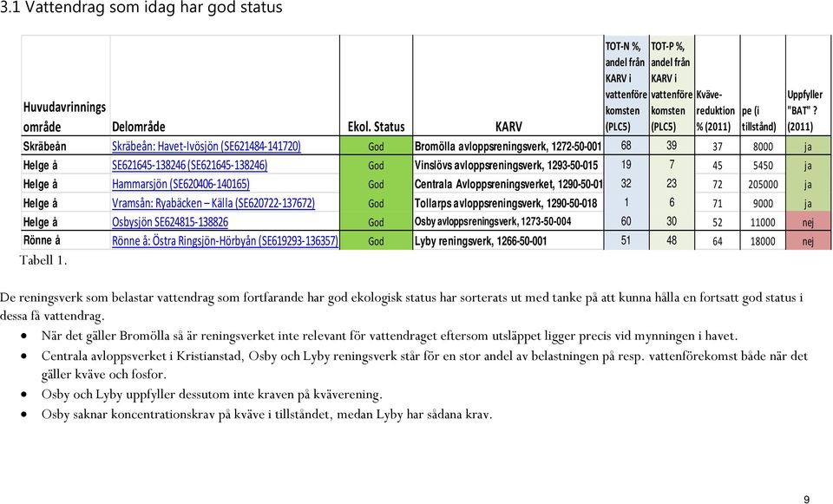The width and height of the screenshot is (833, 504).
Task: Select TOT-N value 68 for Bromölla
Action: click(x=626, y=146)
